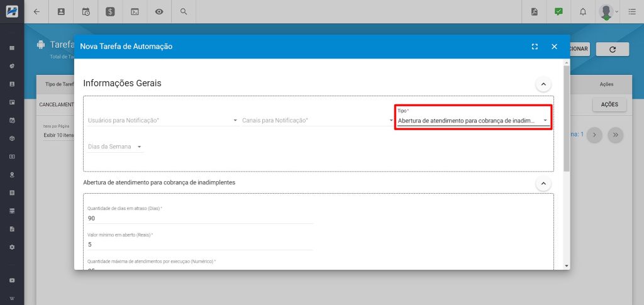Image resolution: width=644 pixels, height=305 pixels.
Task: Click the green chat checkmark icon
Action: (x=558, y=11)
